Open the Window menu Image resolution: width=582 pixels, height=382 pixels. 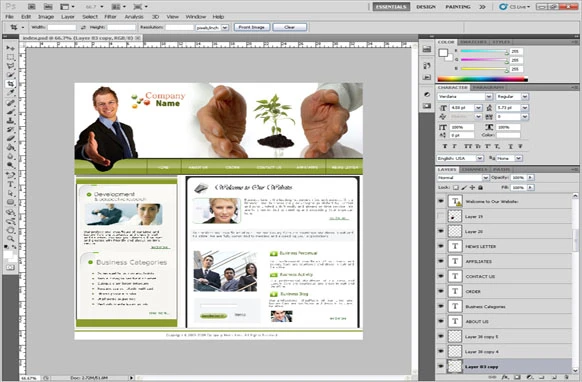[196, 17]
